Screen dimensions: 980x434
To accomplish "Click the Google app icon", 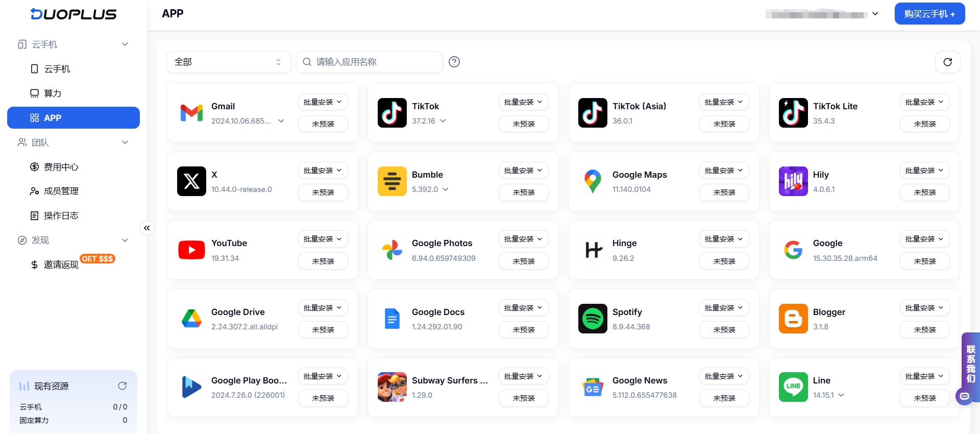I will [793, 250].
